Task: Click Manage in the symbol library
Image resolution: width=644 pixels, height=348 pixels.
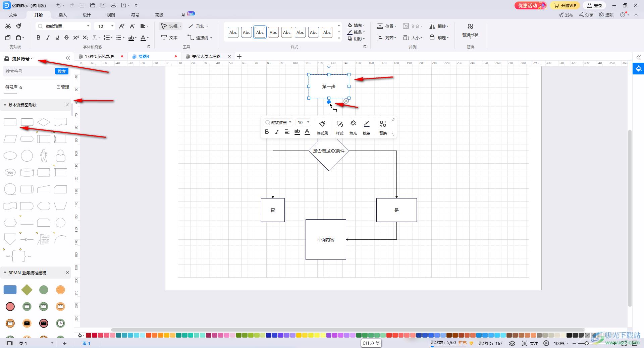Action: tap(63, 87)
